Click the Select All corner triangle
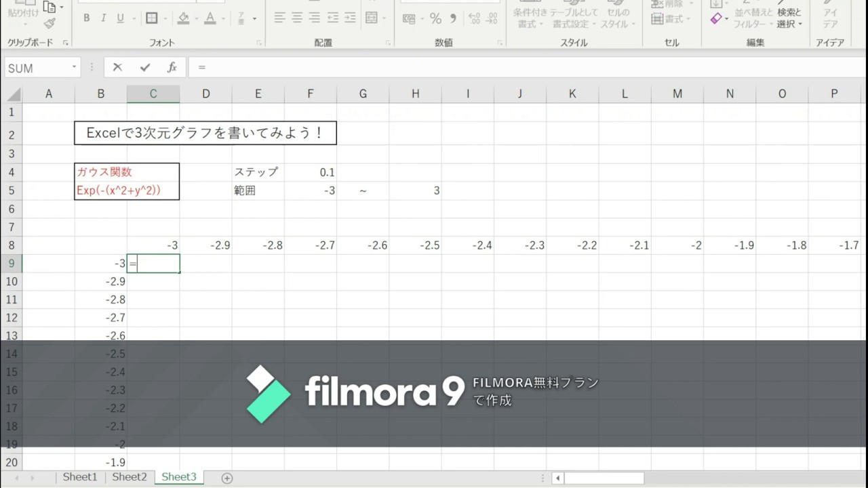 (14, 94)
